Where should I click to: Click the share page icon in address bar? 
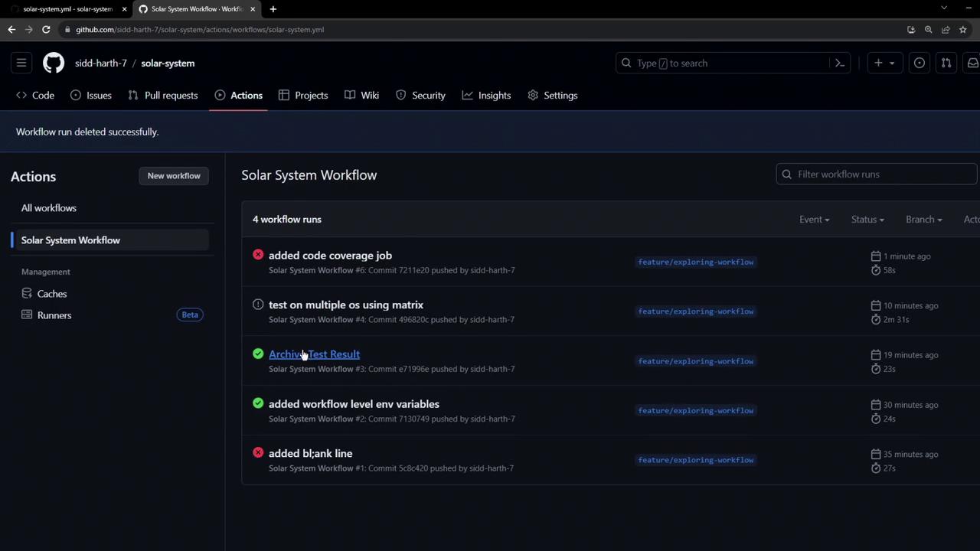[946, 29]
